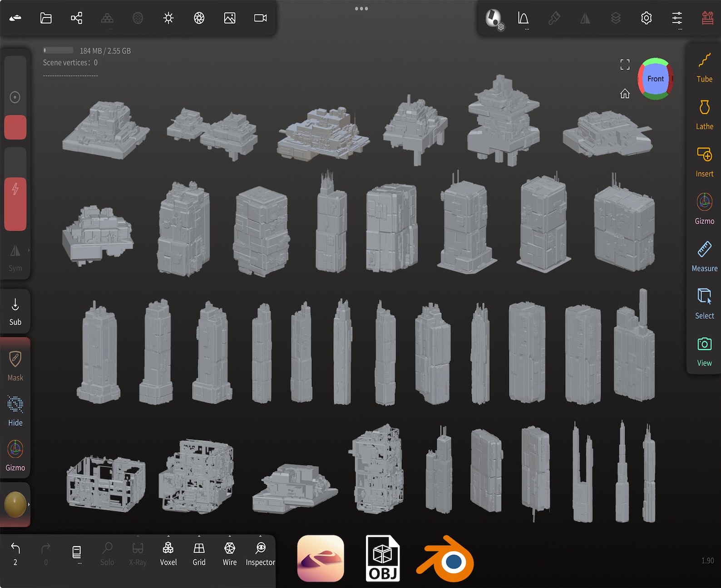Open the history list menu
Viewport: 721px width, 588px height.
77,553
